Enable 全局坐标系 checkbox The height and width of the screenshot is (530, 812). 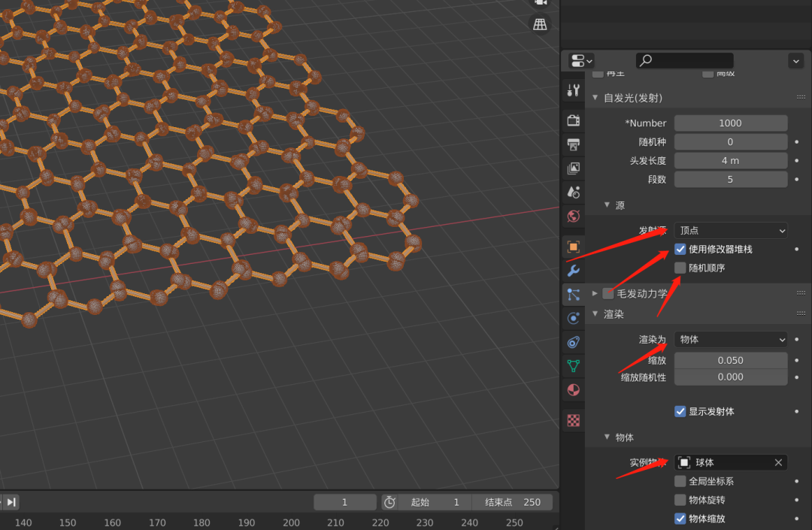[680, 481]
